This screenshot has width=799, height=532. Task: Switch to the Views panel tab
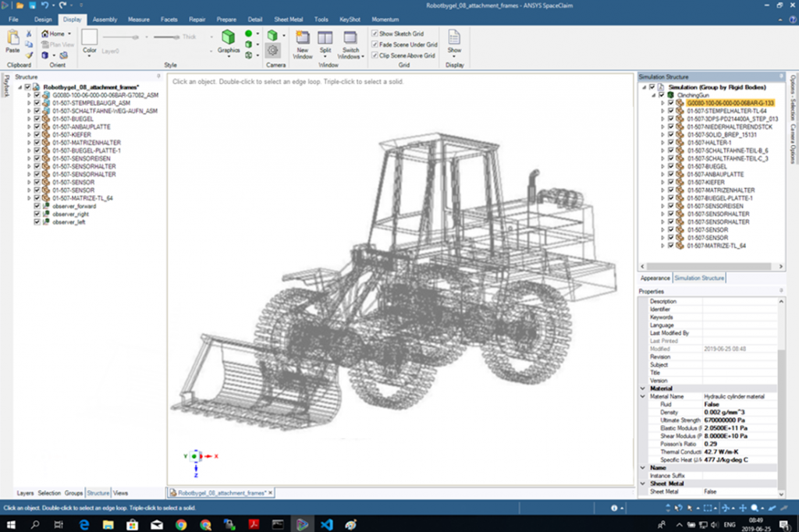click(x=120, y=493)
